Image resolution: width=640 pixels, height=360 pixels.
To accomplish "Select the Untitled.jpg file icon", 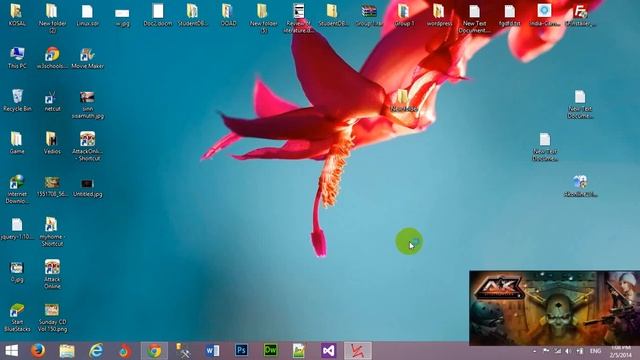I will pos(87,187).
